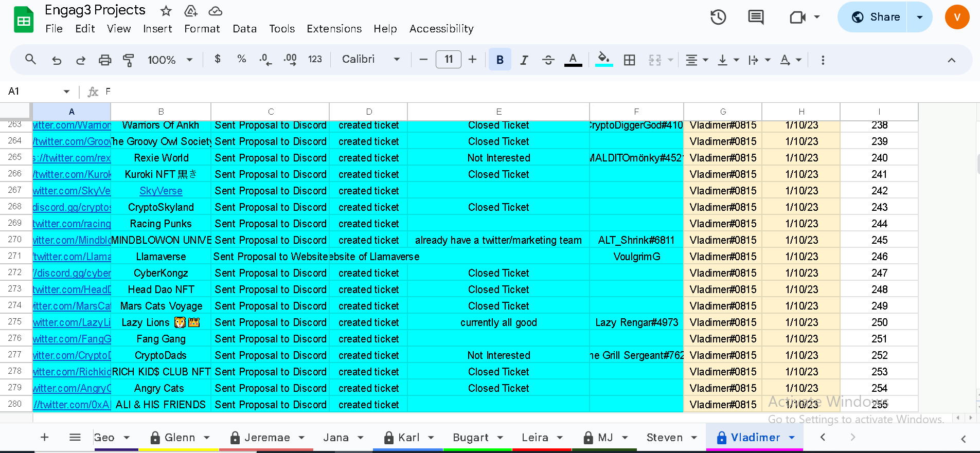Toggle Italic formatting
This screenshot has width=980, height=453.
tap(524, 60)
